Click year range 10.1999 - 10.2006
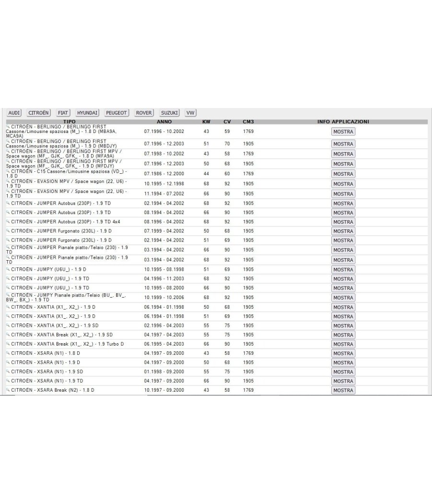 coord(164,297)
